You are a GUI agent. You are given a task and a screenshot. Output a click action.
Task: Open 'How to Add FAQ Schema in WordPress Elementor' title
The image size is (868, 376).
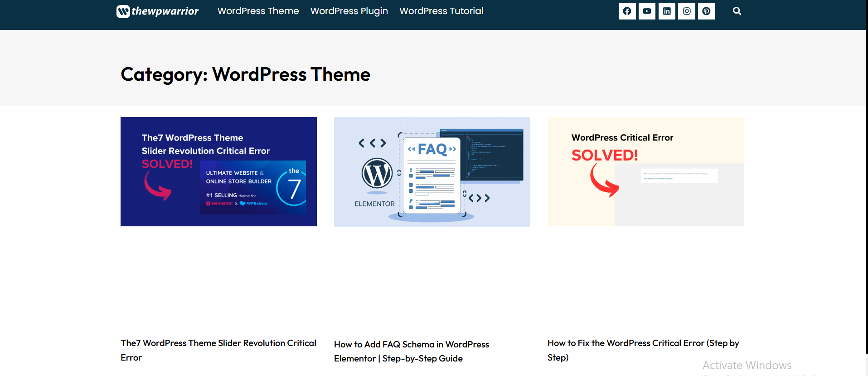(412, 352)
